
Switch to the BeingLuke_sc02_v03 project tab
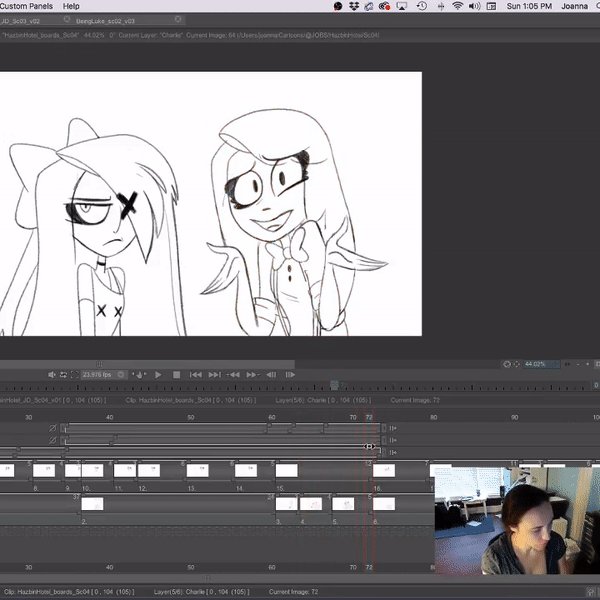105,21
